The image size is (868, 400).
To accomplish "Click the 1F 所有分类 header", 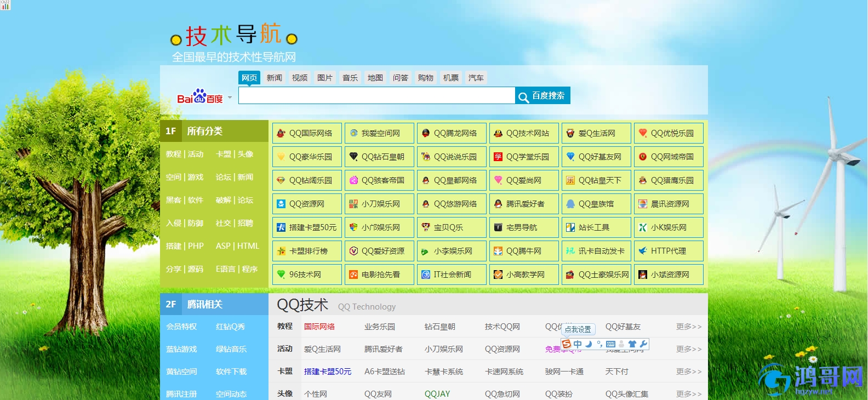I will [214, 131].
